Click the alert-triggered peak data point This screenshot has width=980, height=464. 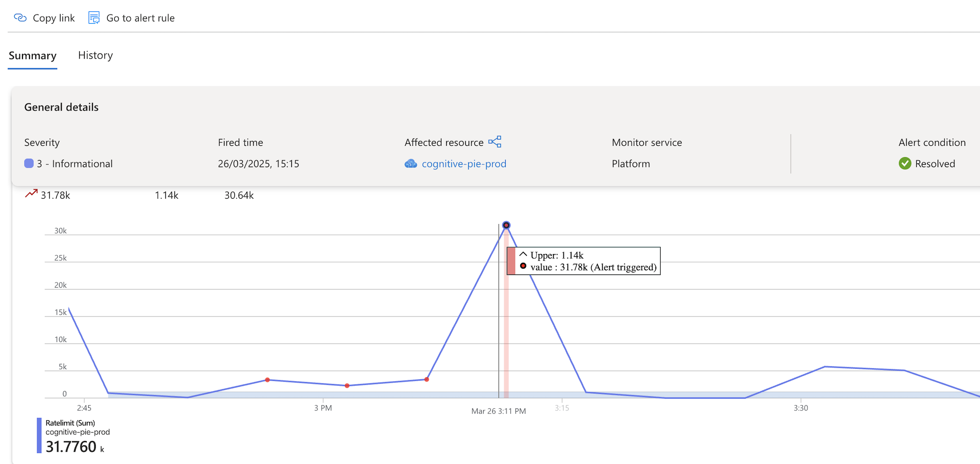(x=506, y=225)
